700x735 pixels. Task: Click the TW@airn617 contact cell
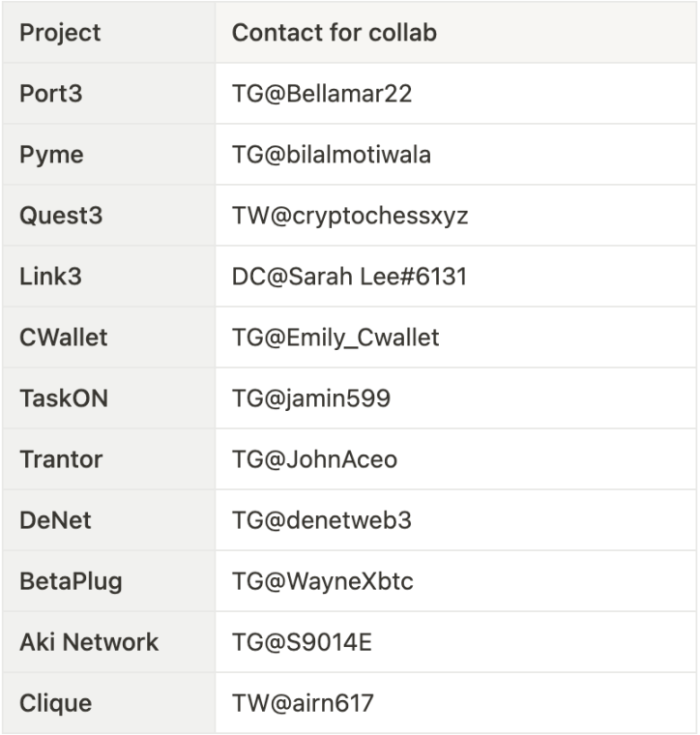(x=302, y=703)
